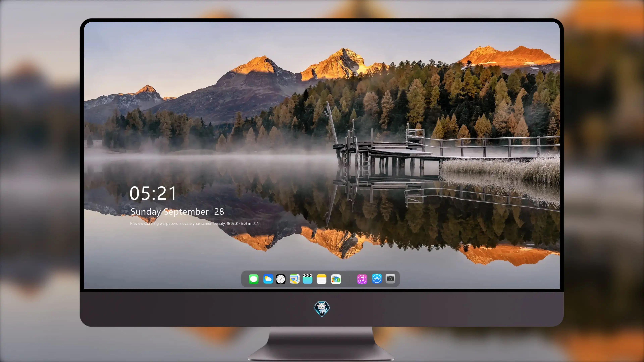
Task: Open the green Messages app in the dock
Action: pyautogui.click(x=254, y=279)
